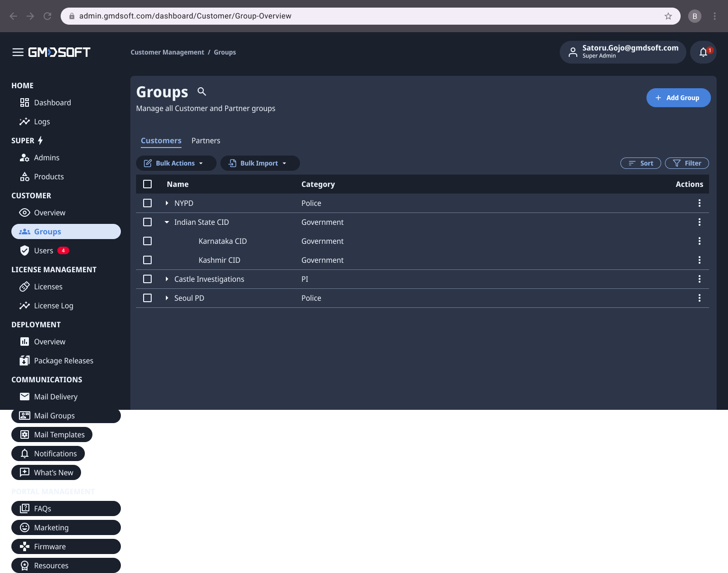Check the Karnataka CID checkbox
Image resolution: width=728 pixels, height=573 pixels.
point(147,241)
